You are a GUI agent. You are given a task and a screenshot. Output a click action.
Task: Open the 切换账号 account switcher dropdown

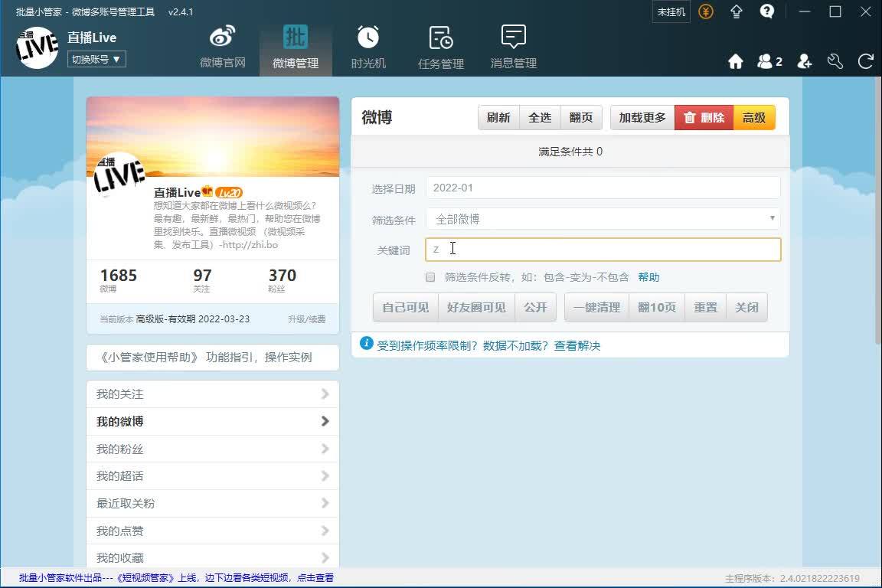click(x=96, y=59)
